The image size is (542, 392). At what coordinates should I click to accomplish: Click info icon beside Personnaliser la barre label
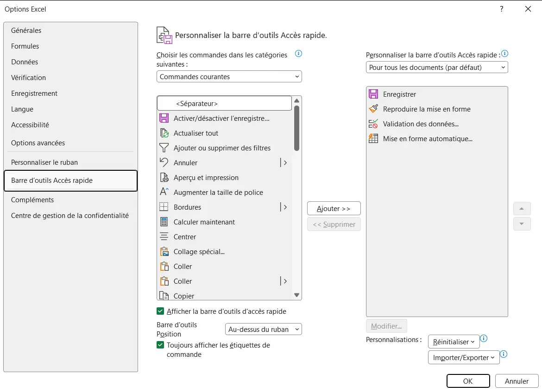point(504,54)
